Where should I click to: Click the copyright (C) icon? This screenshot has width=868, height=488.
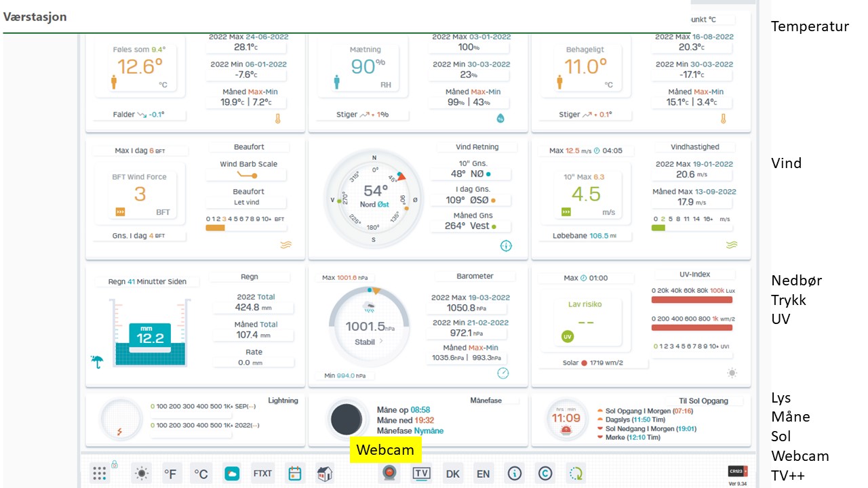(x=545, y=473)
